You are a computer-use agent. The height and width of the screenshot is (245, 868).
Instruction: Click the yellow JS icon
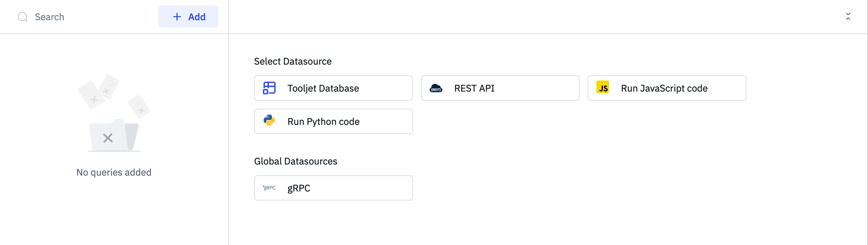[x=603, y=87]
